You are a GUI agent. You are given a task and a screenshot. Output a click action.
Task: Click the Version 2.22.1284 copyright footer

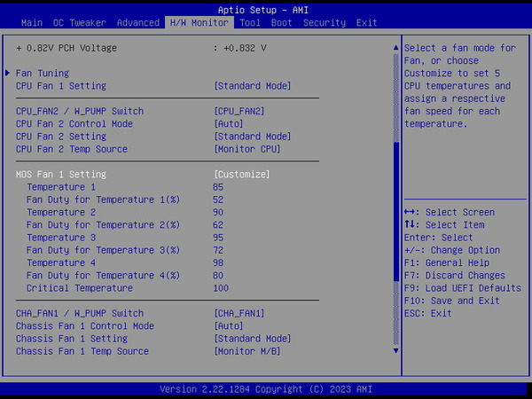tap(266, 389)
